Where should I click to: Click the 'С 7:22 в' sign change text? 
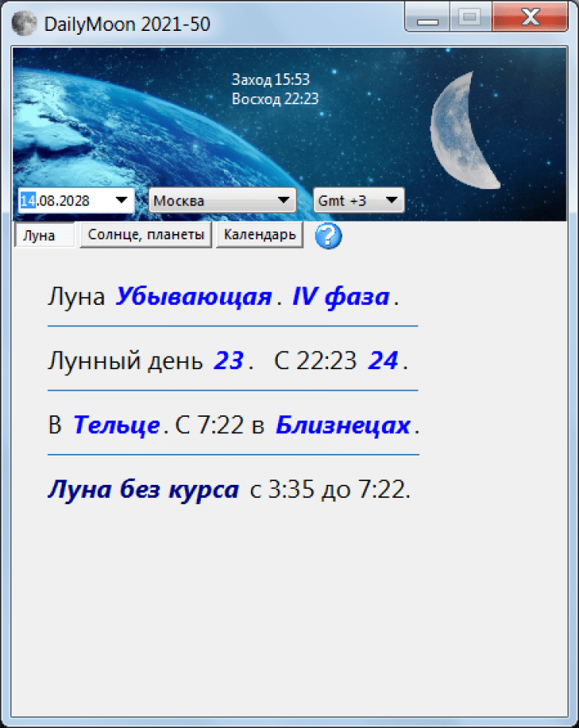coord(219,425)
